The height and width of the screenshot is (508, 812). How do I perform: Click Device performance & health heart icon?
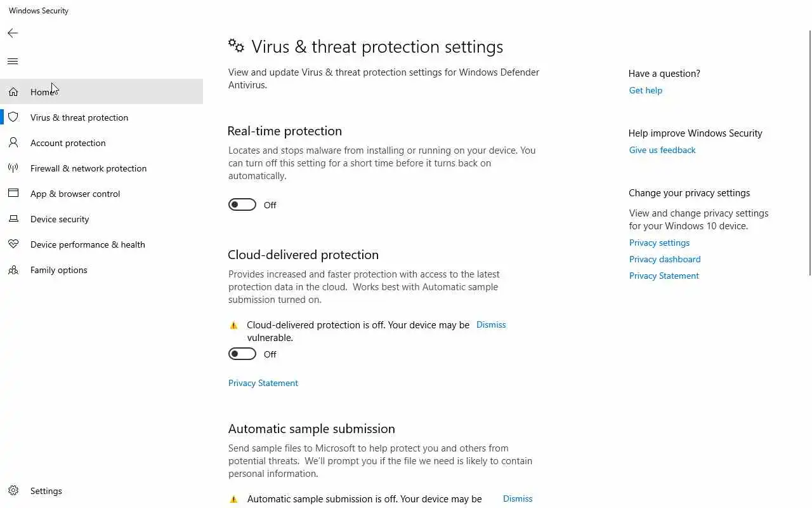(13, 244)
